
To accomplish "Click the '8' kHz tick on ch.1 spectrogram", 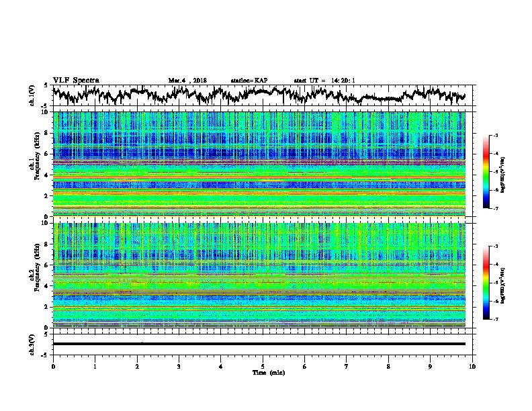I will click(x=47, y=133).
